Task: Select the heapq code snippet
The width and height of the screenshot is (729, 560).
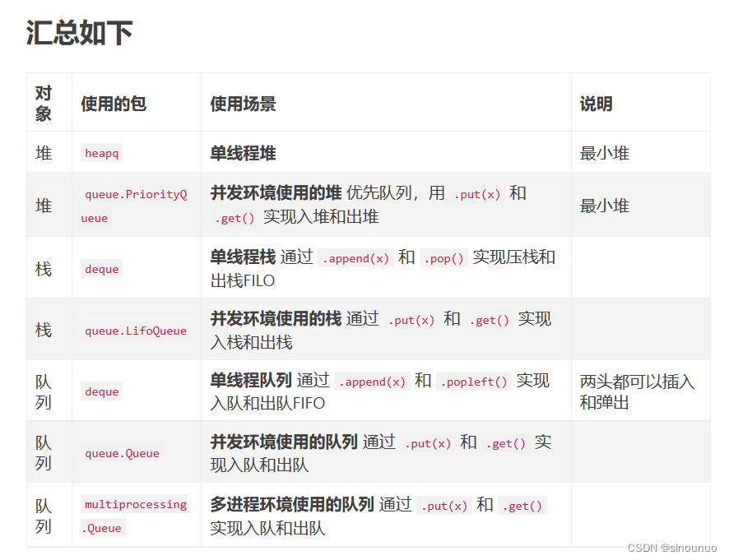Action: pos(100,153)
